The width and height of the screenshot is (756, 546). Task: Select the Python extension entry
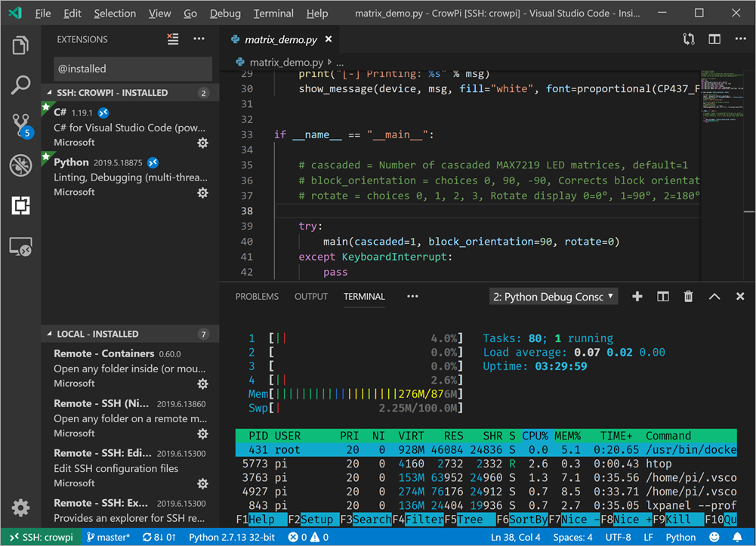point(130,177)
